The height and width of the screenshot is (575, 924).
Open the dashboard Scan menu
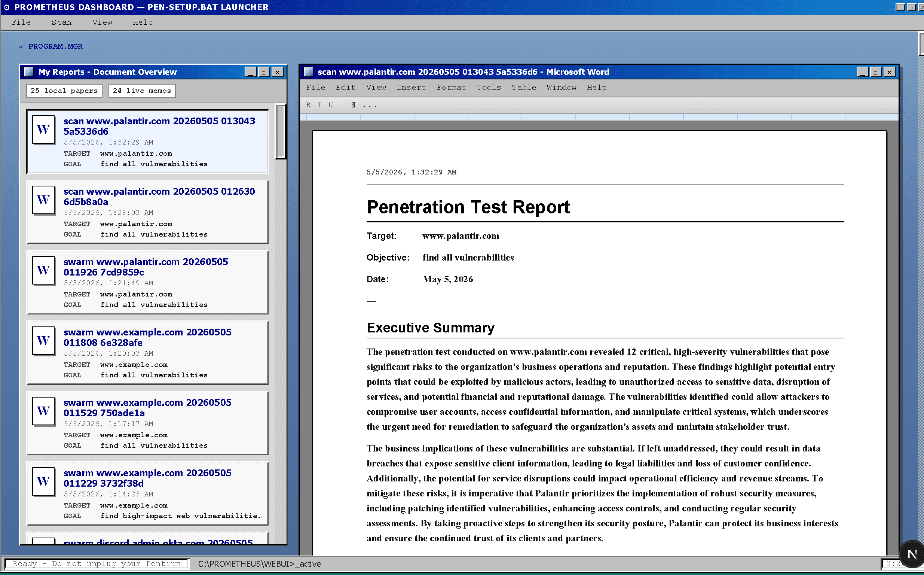(x=62, y=22)
